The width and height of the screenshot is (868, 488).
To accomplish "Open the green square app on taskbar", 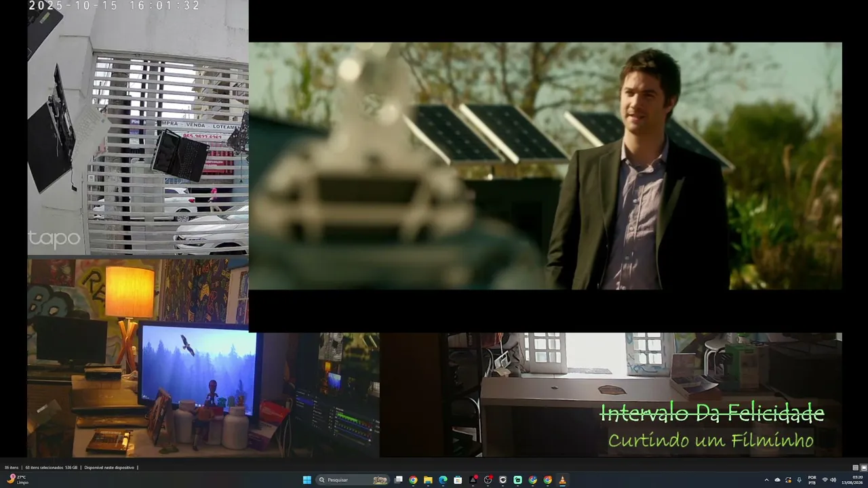I will 517,480.
